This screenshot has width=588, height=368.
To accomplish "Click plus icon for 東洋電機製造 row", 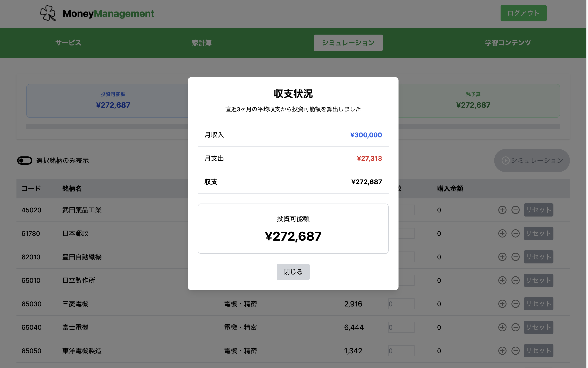I will 502,351.
